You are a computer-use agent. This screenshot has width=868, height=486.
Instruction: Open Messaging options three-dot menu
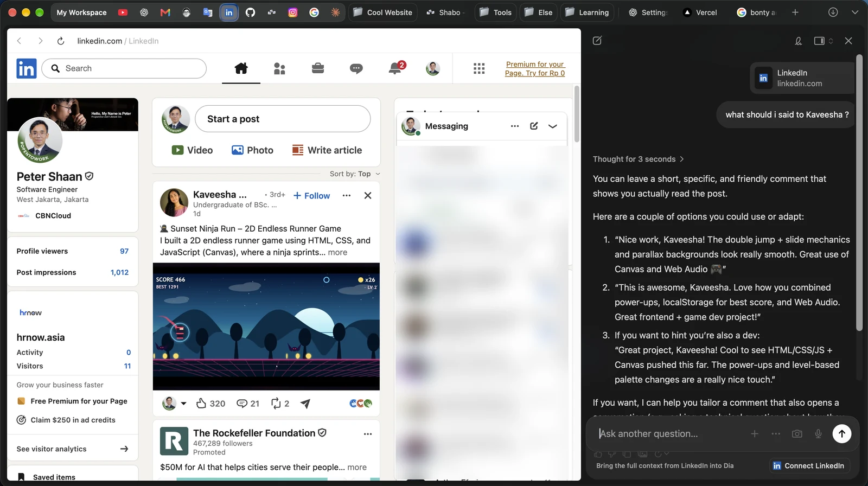pyautogui.click(x=515, y=126)
